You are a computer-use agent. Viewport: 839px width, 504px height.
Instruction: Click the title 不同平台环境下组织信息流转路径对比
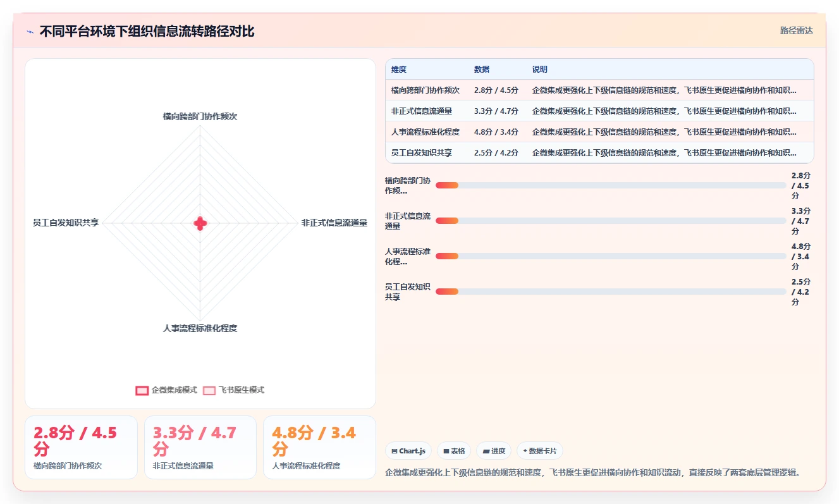click(x=147, y=32)
